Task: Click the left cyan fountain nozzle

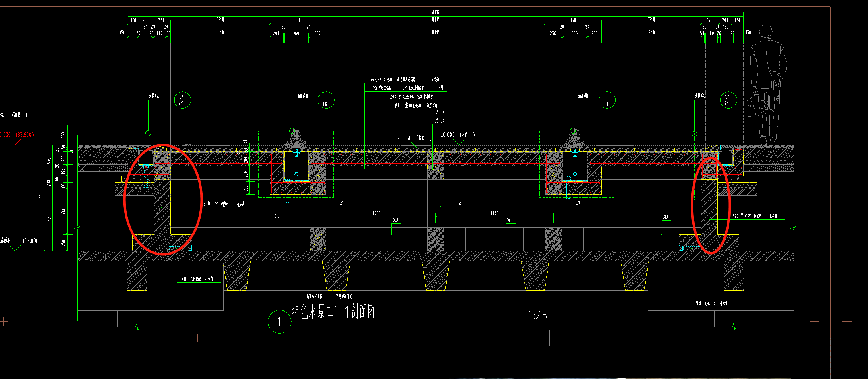Action: [x=296, y=162]
